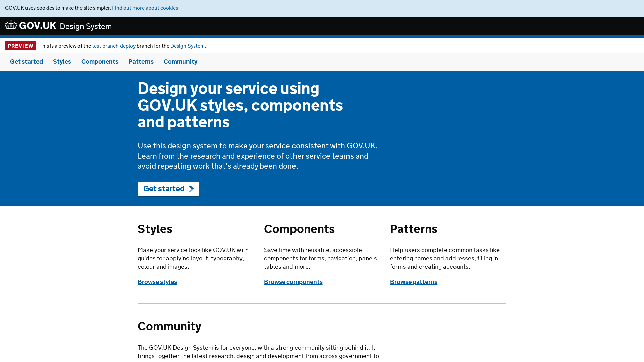
Task: Follow the Browse patterns link
Action: tap(414, 282)
